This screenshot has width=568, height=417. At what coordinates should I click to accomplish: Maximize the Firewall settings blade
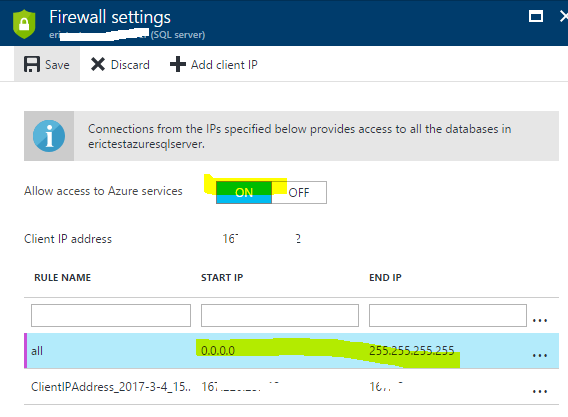click(x=536, y=16)
